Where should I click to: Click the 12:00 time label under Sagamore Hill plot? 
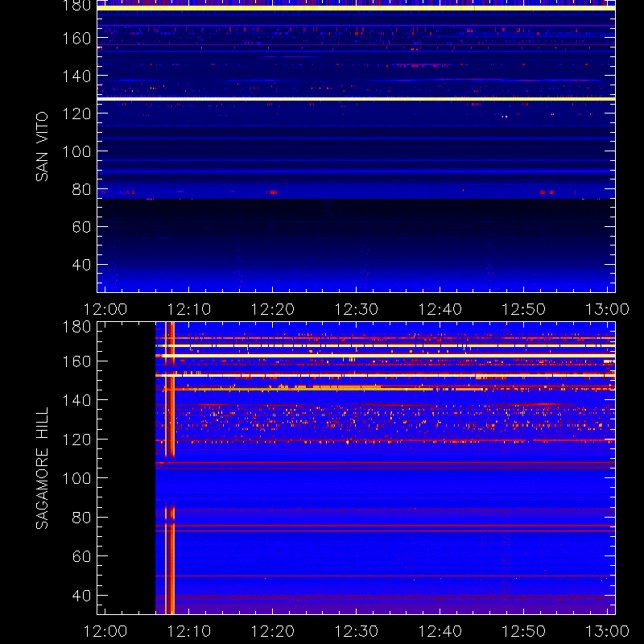pos(105,631)
